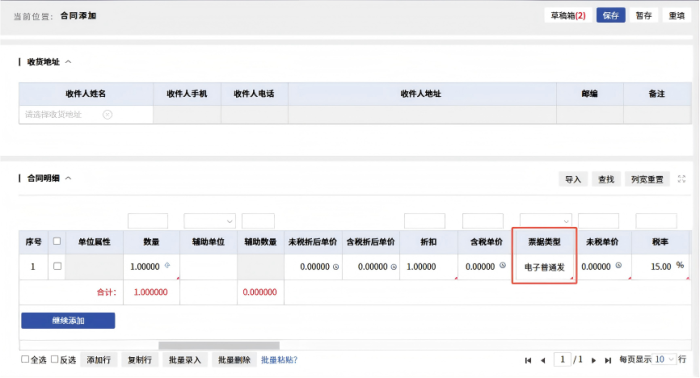Click the 折扣 value 1.00000 cell
The image size is (700, 378).
point(429,267)
